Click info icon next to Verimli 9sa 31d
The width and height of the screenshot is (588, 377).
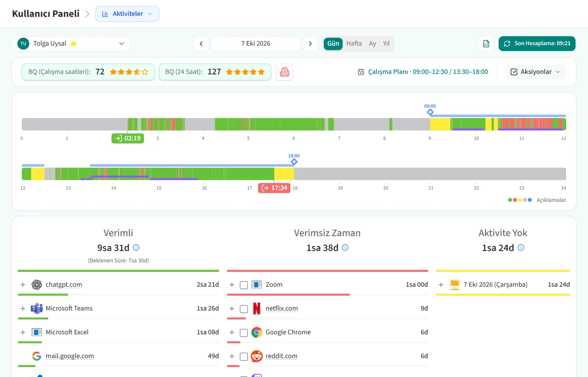136,248
